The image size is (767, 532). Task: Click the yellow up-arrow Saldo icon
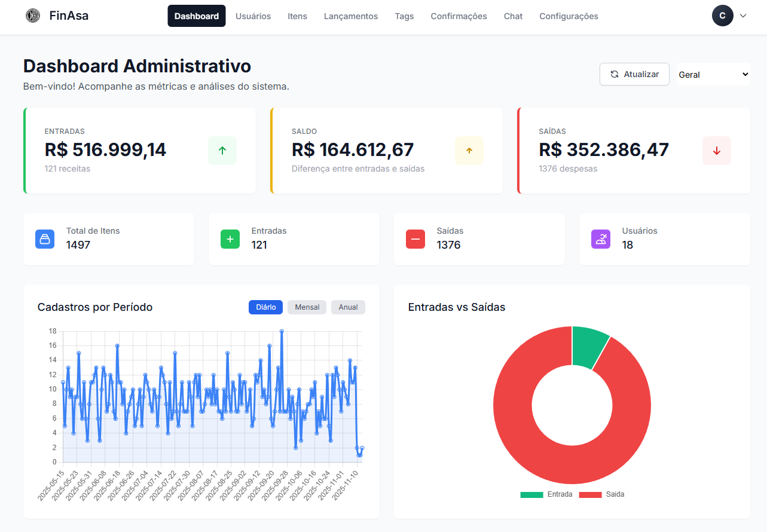[469, 151]
